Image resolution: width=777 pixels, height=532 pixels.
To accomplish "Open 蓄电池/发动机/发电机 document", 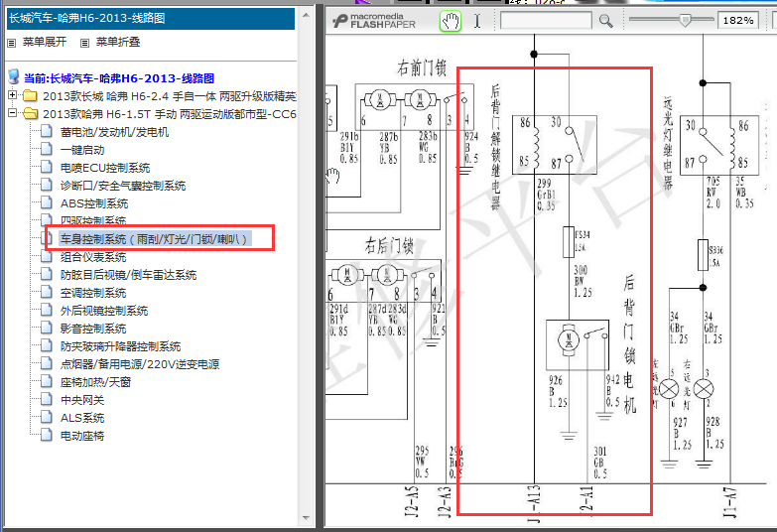I will (114, 132).
